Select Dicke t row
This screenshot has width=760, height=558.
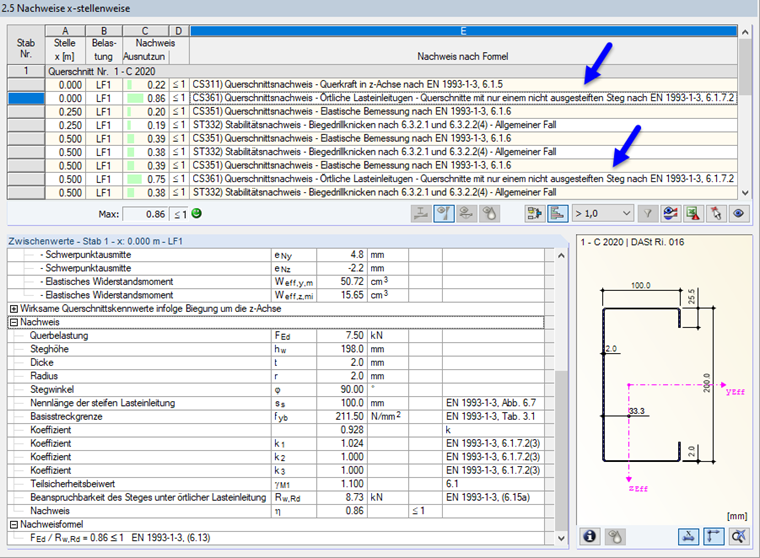click(x=276, y=363)
